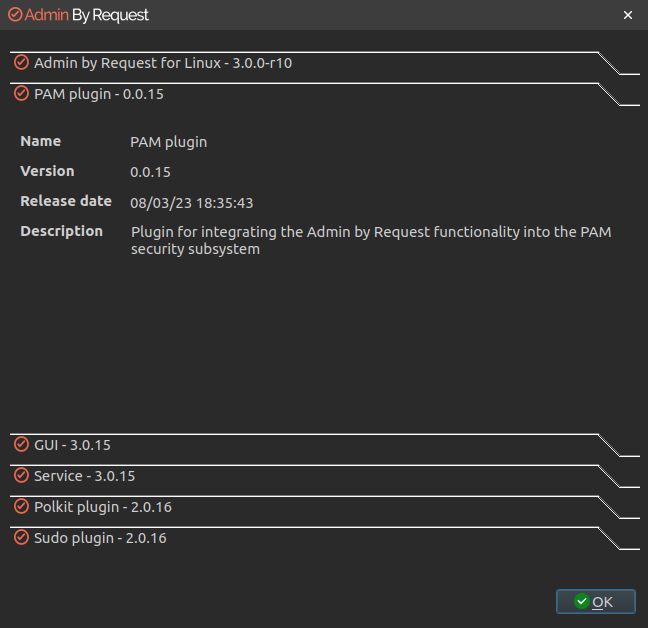Expand the Sudo plugin - 2.0.16 section
Image resolution: width=648 pixels, height=628 pixels.
pyautogui.click(x=324, y=538)
